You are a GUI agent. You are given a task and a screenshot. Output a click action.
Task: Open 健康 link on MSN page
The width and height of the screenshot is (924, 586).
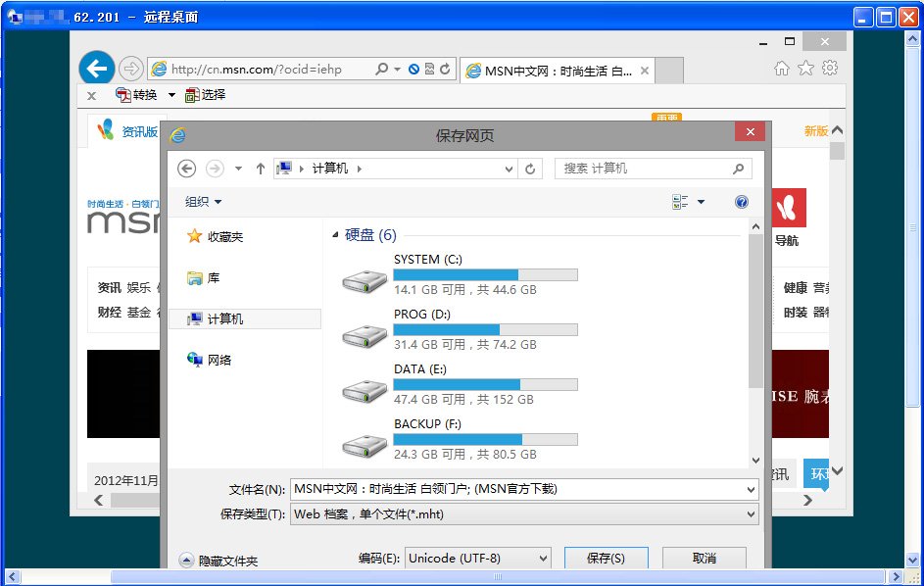coord(795,288)
